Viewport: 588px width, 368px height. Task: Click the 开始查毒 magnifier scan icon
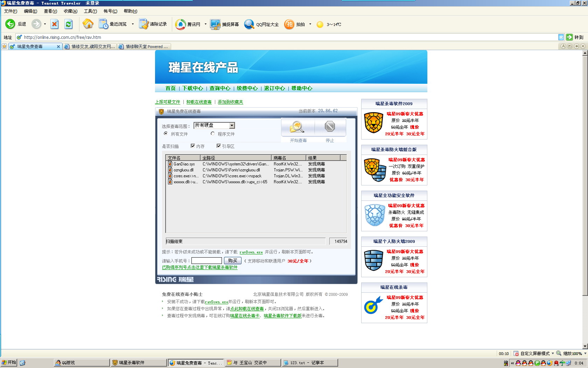click(x=297, y=127)
